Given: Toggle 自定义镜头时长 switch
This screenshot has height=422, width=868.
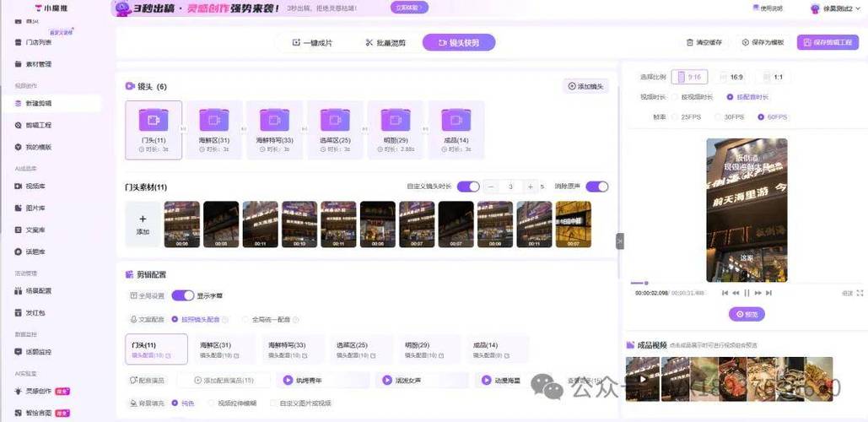Looking at the screenshot, I should [x=468, y=187].
